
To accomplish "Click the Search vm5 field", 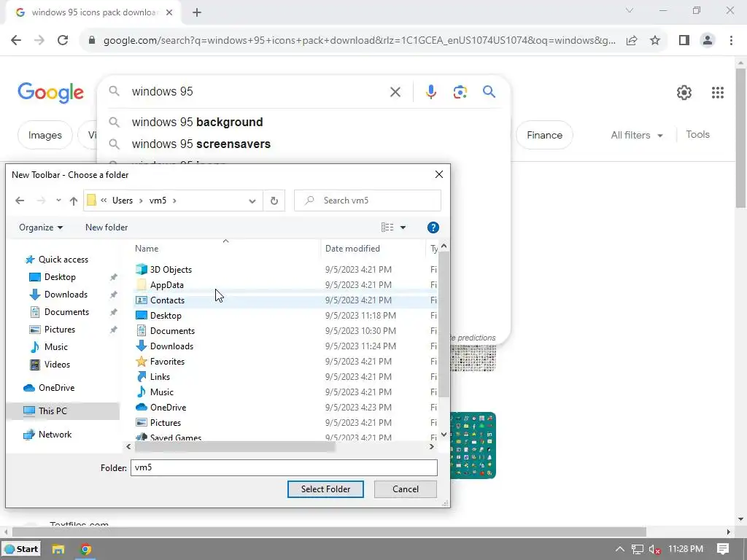I will tap(368, 201).
